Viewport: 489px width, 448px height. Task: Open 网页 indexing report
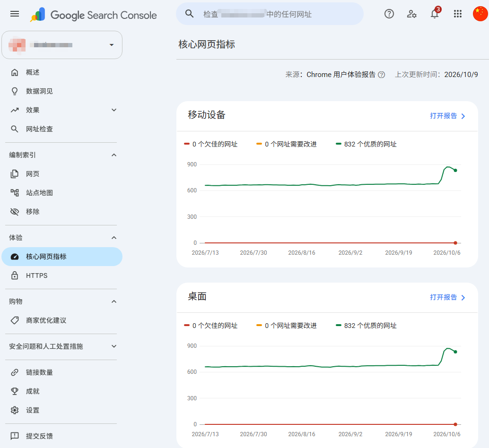(62, 174)
